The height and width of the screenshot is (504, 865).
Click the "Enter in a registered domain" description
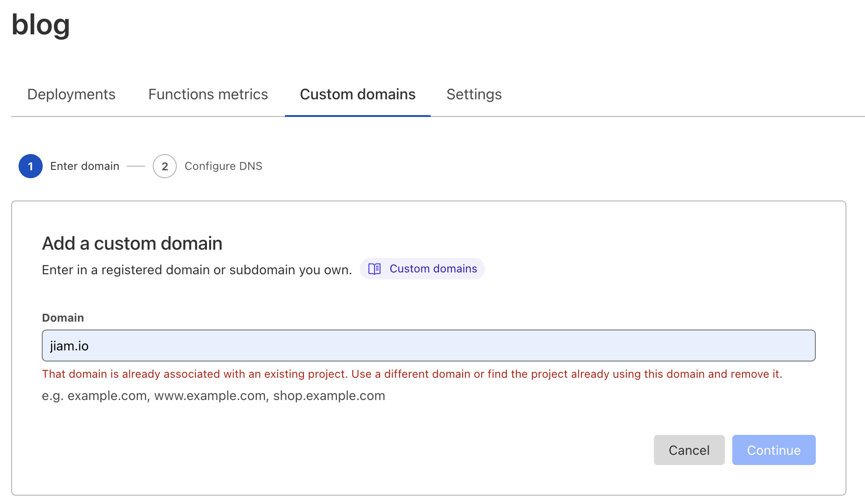pyautogui.click(x=197, y=270)
